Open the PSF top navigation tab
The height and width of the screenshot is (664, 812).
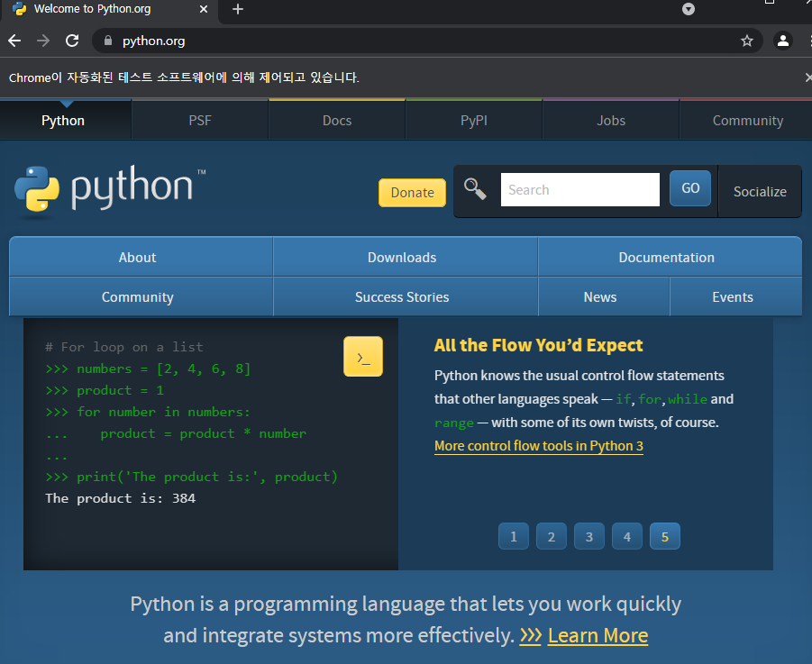click(200, 120)
